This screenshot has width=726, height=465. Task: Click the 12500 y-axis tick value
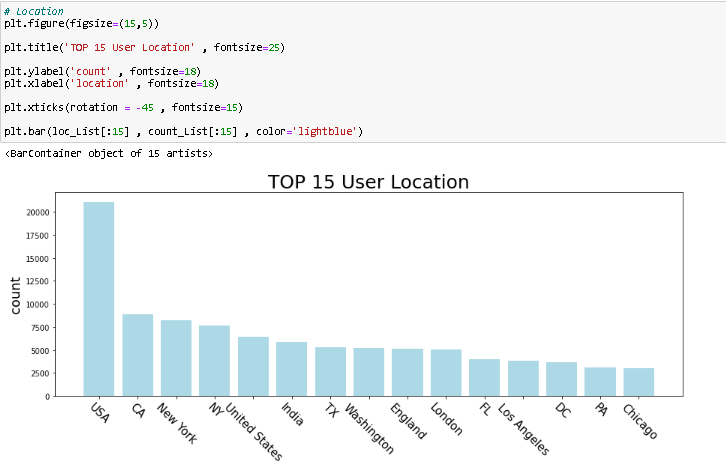38,282
